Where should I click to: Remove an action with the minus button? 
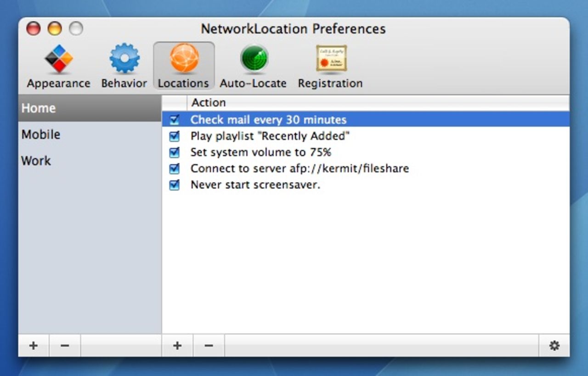(x=209, y=345)
